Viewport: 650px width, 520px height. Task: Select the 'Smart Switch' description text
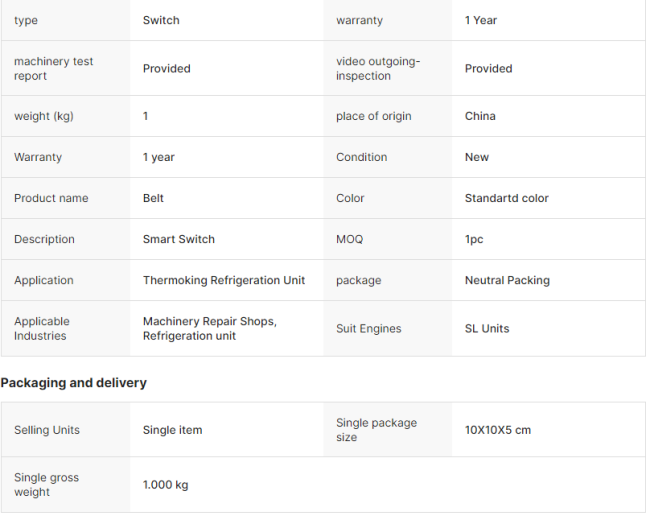[178, 239]
